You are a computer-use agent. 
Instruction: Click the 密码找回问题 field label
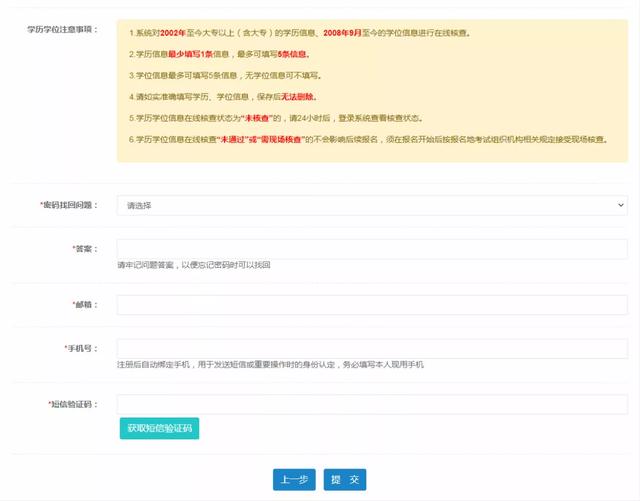(69, 205)
